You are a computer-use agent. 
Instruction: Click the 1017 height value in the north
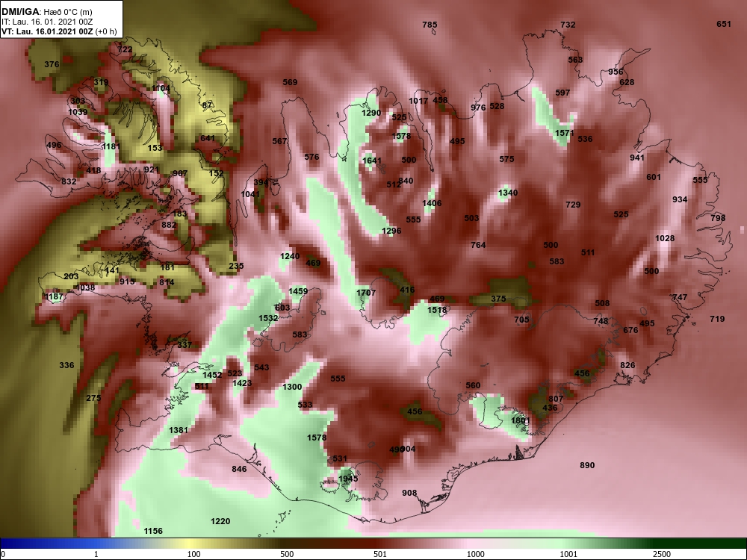418,101
